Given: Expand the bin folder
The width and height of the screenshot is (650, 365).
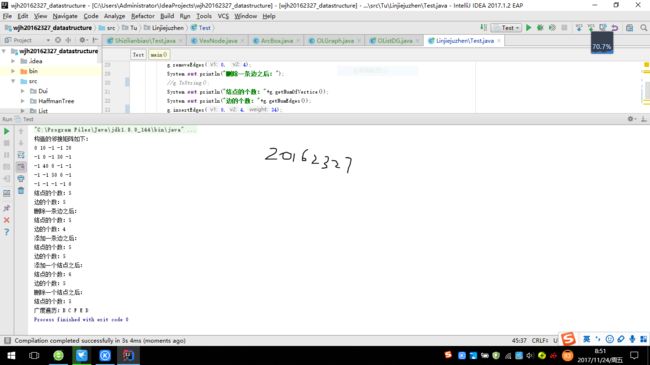Looking at the screenshot, I should tap(13, 71).
